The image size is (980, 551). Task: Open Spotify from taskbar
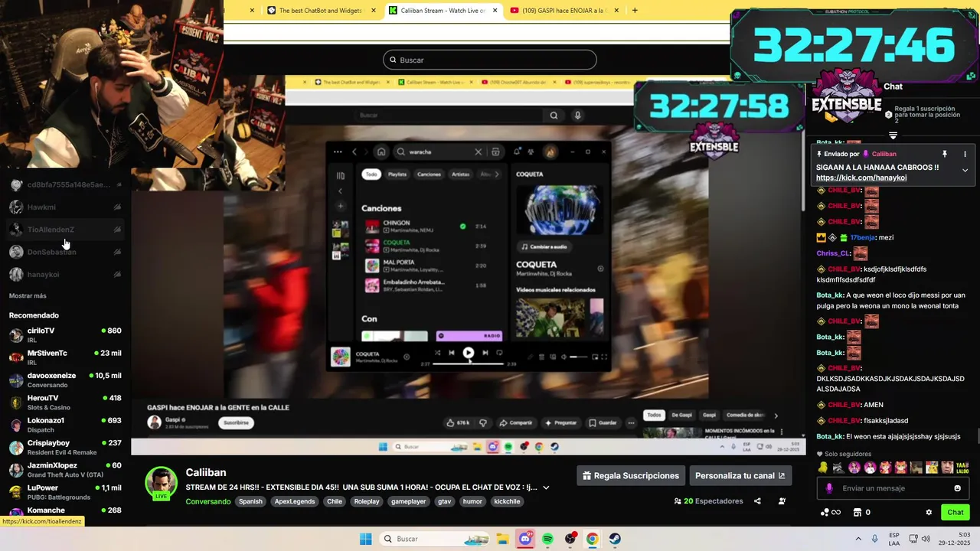point(547,539)
